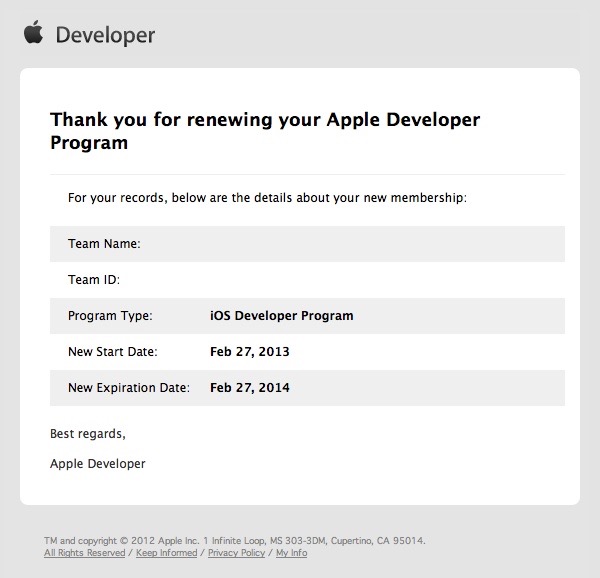This screenshot has height=578, width=600.
Task: Click the Best regards closing line
Action: 88,434
